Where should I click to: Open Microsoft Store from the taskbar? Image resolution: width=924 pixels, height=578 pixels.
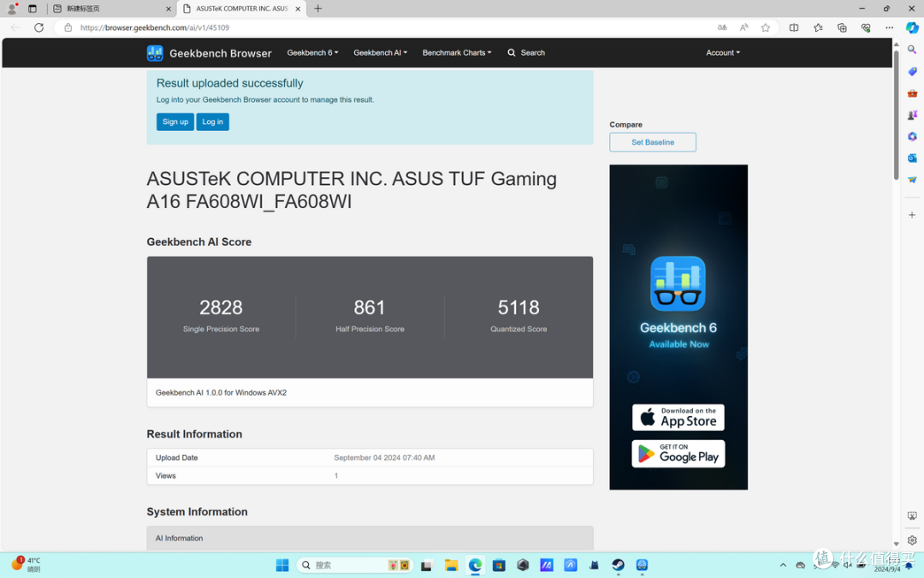coord(499,565)
